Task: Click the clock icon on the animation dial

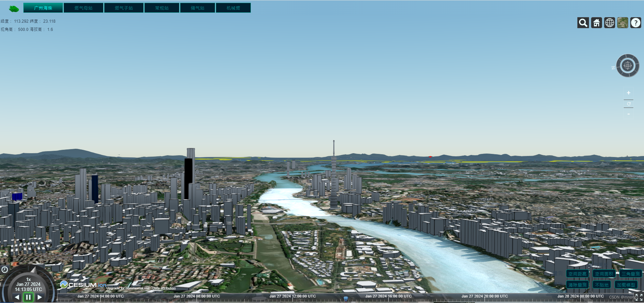Action: 4,270
